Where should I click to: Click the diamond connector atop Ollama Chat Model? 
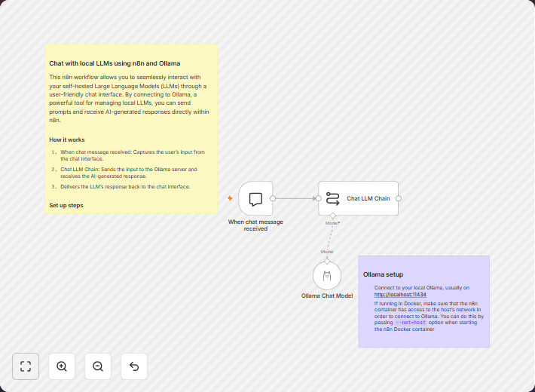click(x=327, y=262)
